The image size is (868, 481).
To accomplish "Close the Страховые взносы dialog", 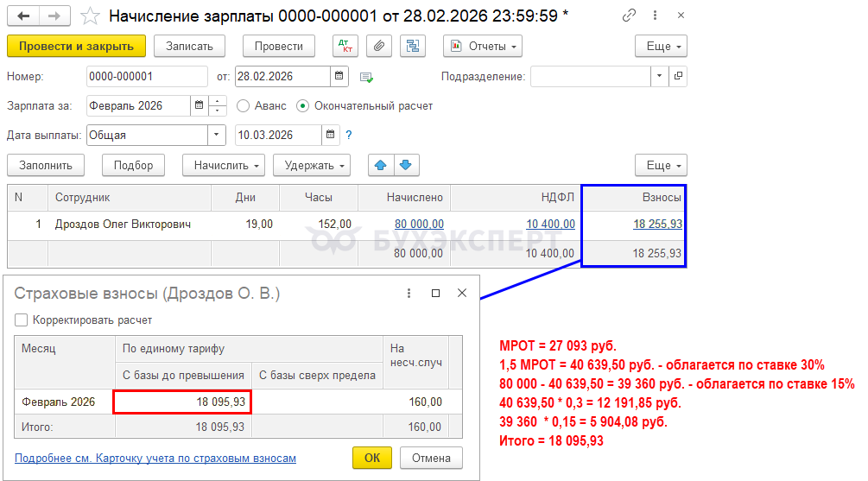I will click(462, 294).
